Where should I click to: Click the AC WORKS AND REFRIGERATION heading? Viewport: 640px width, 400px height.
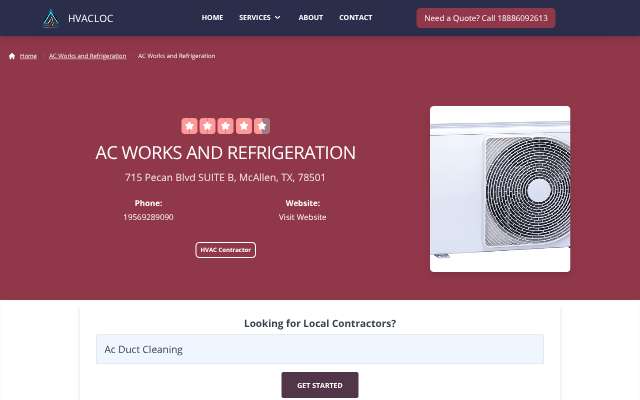(225, 153)
